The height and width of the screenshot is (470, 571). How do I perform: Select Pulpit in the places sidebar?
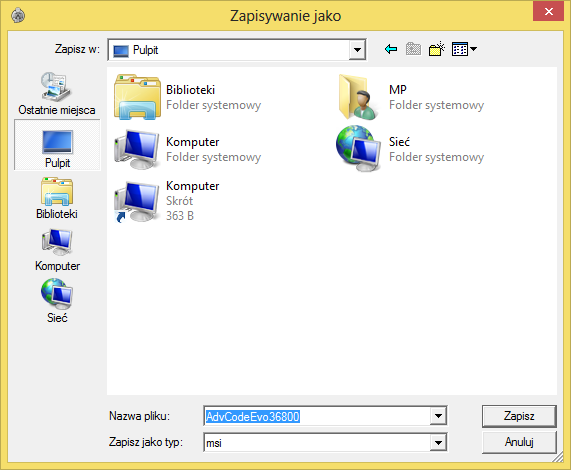pyautogui.click(x=57, y=145)
